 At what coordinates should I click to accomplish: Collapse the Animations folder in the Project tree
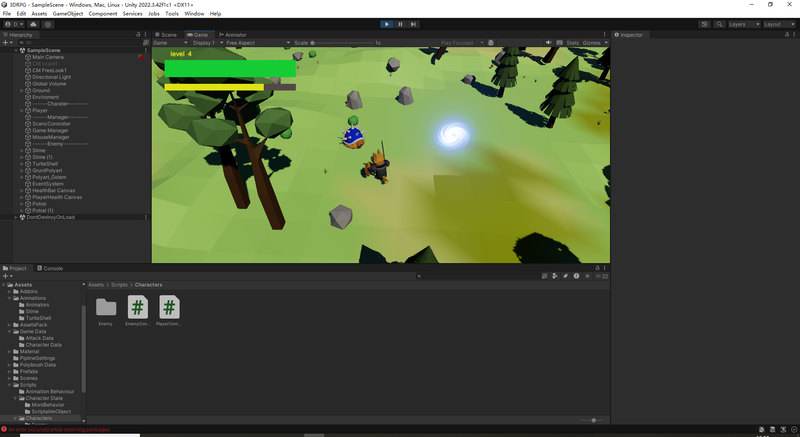click(10, 298)
